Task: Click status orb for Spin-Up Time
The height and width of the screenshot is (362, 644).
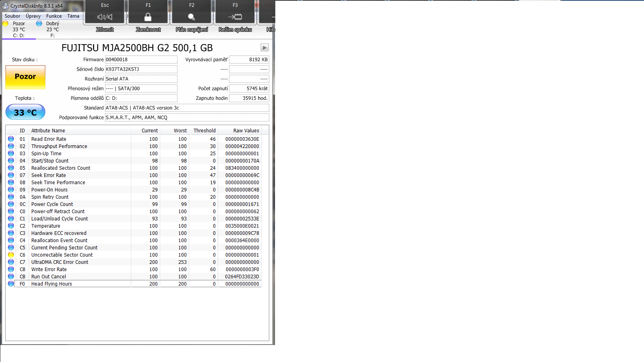Action: click(x=11, y=153)
